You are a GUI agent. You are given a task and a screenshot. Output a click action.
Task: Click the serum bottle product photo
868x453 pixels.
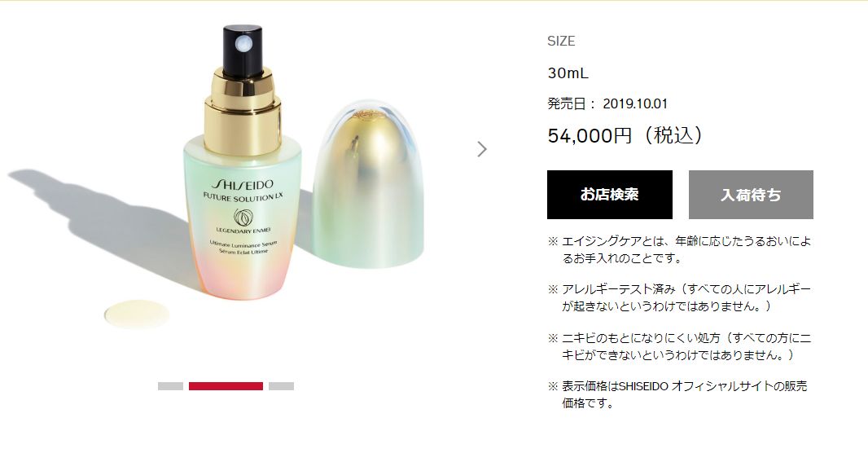(x=243, y=161)
